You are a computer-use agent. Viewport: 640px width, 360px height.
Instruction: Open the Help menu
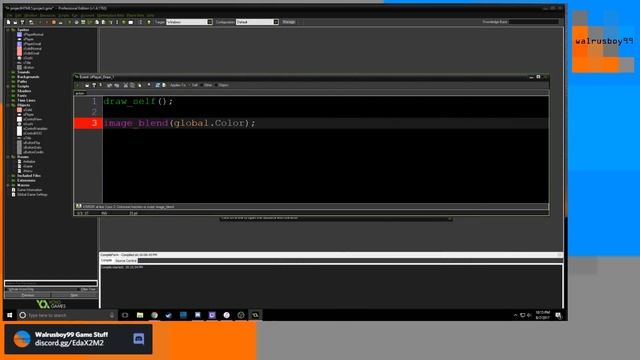coord(151,16)
